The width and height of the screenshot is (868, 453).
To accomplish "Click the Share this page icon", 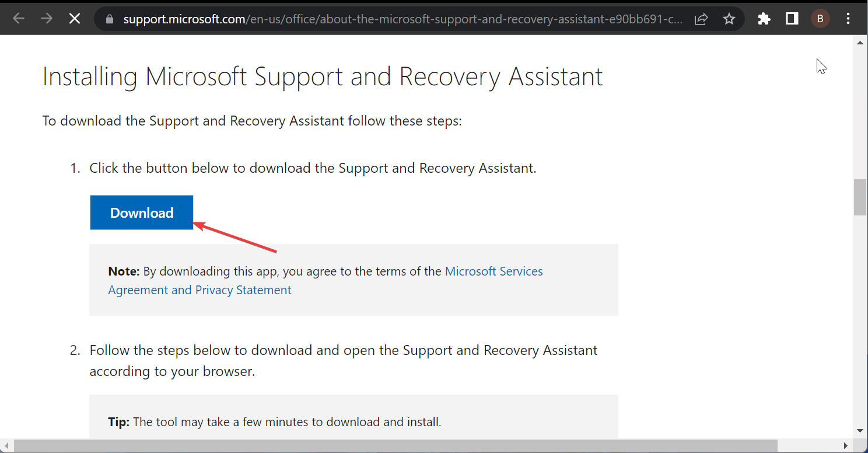I will pos(701,19).
